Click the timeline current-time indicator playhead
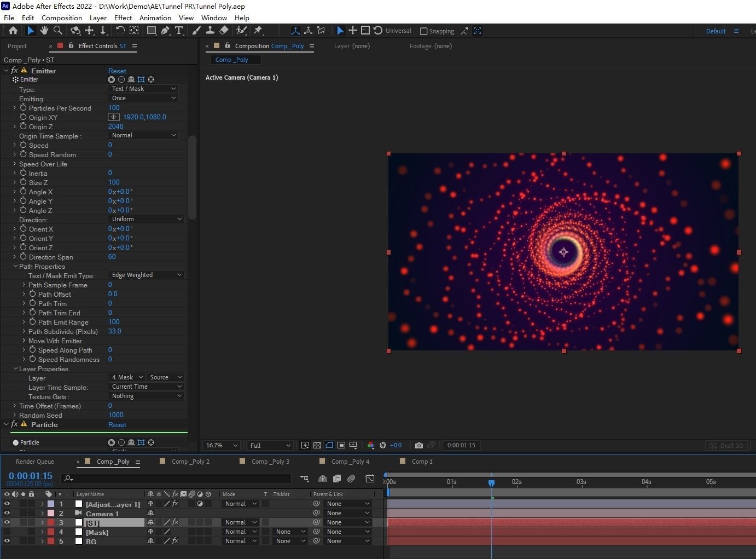 click(491, 482)
